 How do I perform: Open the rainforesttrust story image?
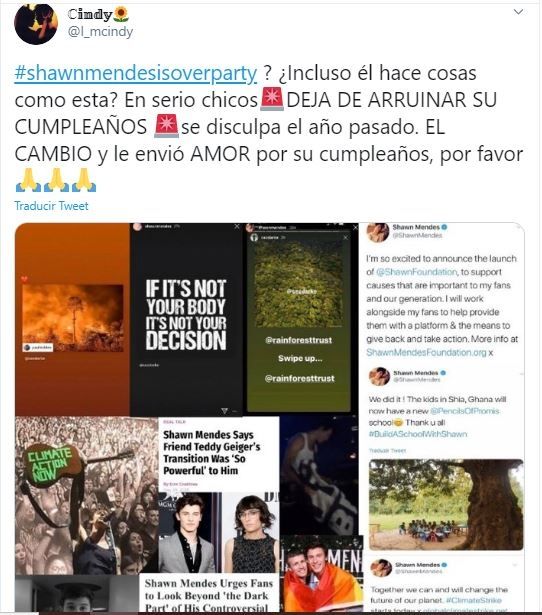pyautogui.click(x=299, y=319)
